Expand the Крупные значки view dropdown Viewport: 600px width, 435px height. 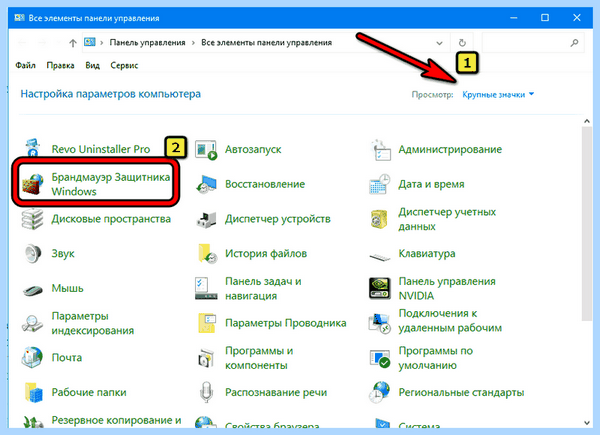tap(498, 94)
